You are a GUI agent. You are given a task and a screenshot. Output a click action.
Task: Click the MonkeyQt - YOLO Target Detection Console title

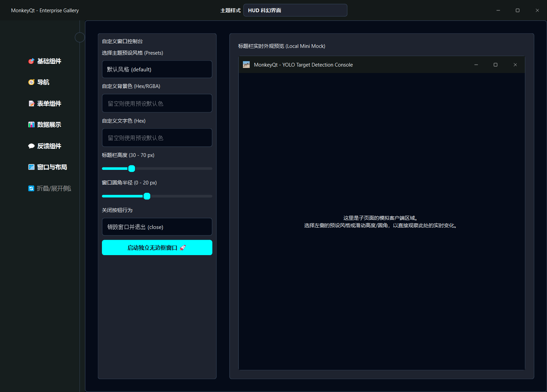click(x=303, y=65)
